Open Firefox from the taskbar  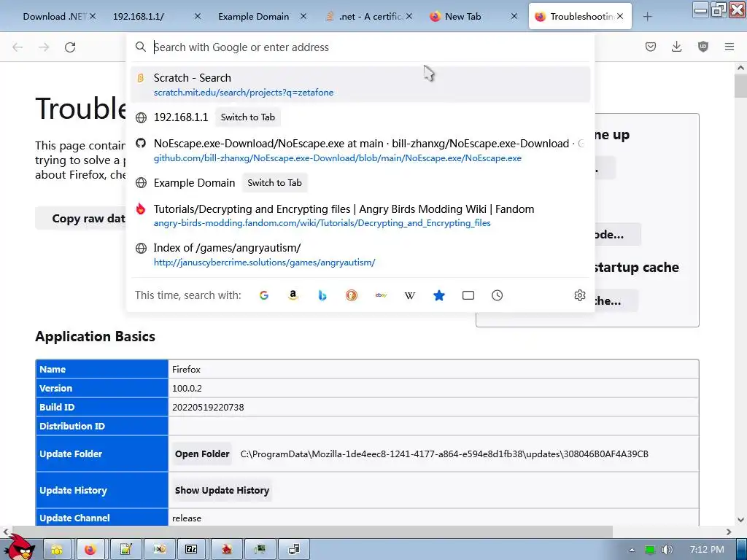[x=90, y=550]
